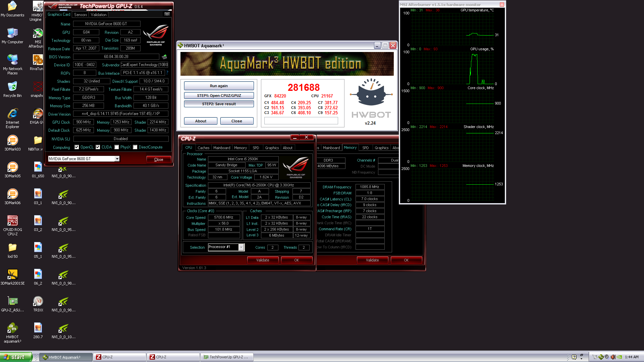The image size is (644, 362).
Task: Click the GPU Name field in GPU-Z
Action: (107, 24)
